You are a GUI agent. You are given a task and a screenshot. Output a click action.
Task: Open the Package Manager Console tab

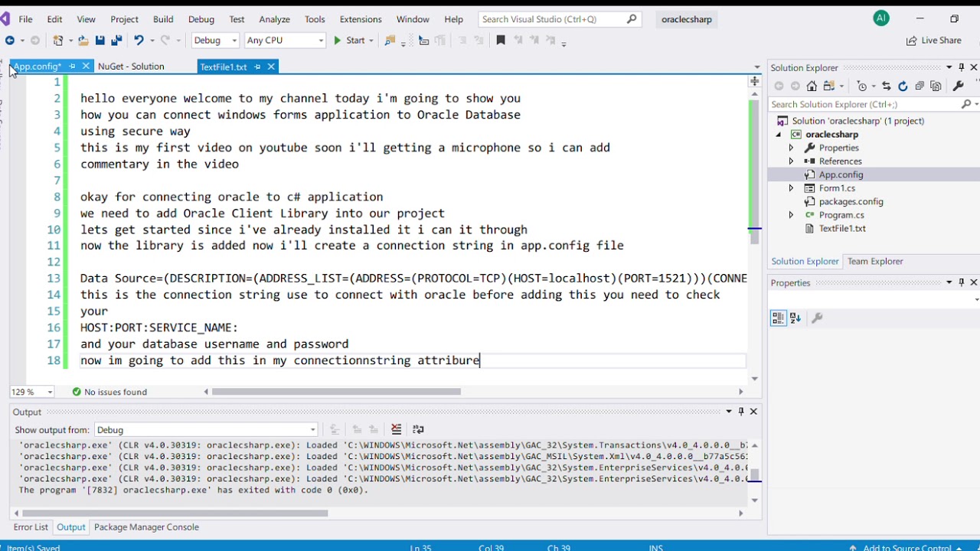tap(146, 527)
